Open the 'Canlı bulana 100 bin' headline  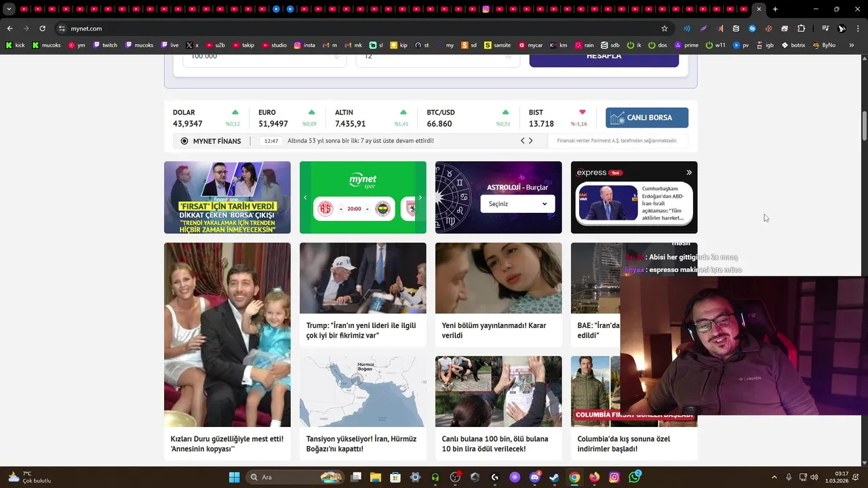click(x=494, y=444)
